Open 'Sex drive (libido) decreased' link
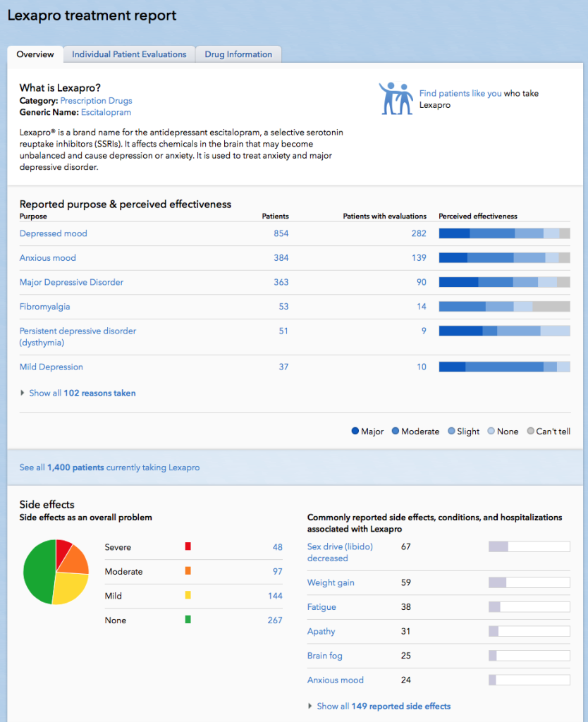 tap(340, 553)
